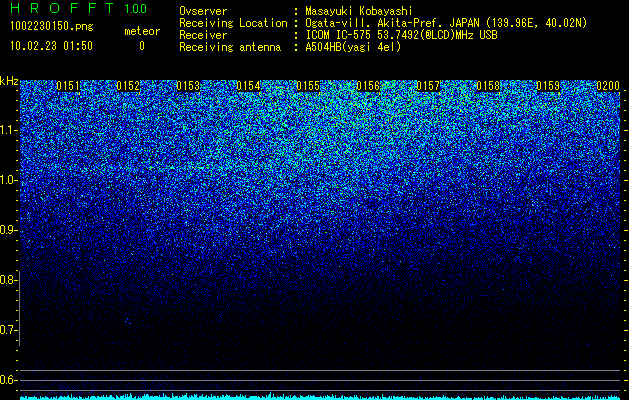Viewport: 629px width, 400px height.
Task: Click the 0.7 frequency axis label
Action: (x=9, y=330)
